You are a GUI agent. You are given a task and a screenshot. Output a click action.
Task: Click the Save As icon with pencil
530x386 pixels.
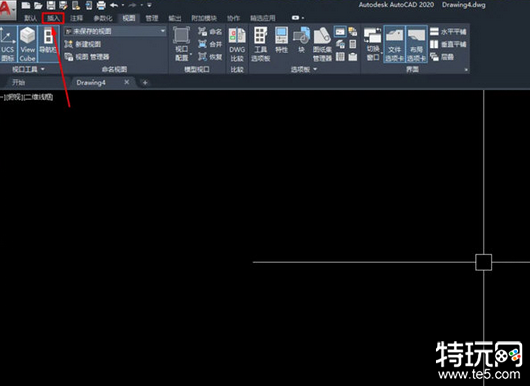coord(63,5)
